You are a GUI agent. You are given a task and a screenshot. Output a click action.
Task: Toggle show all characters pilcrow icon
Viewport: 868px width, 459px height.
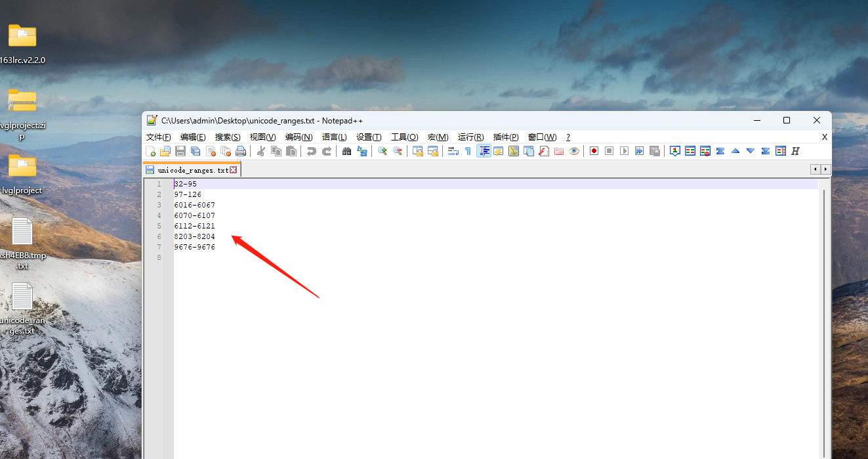468,151
